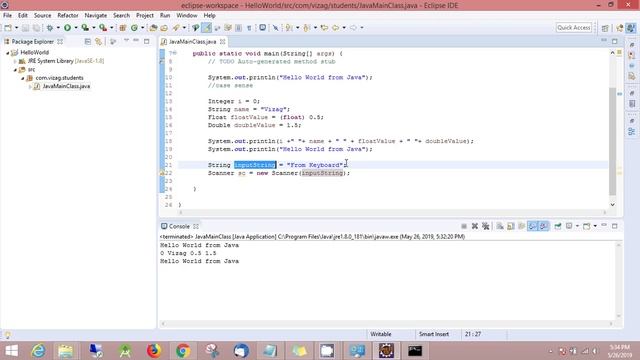Click the New Java Class icon

point(134,28)
